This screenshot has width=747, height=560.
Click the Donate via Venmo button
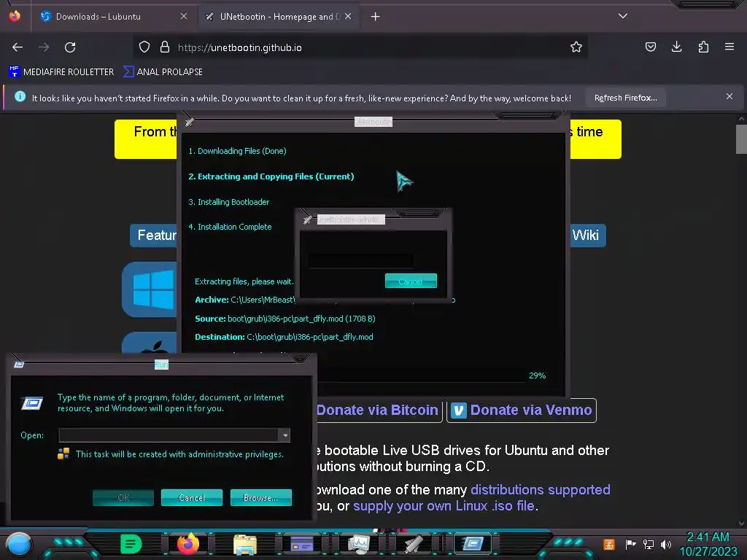coord(522,410)
